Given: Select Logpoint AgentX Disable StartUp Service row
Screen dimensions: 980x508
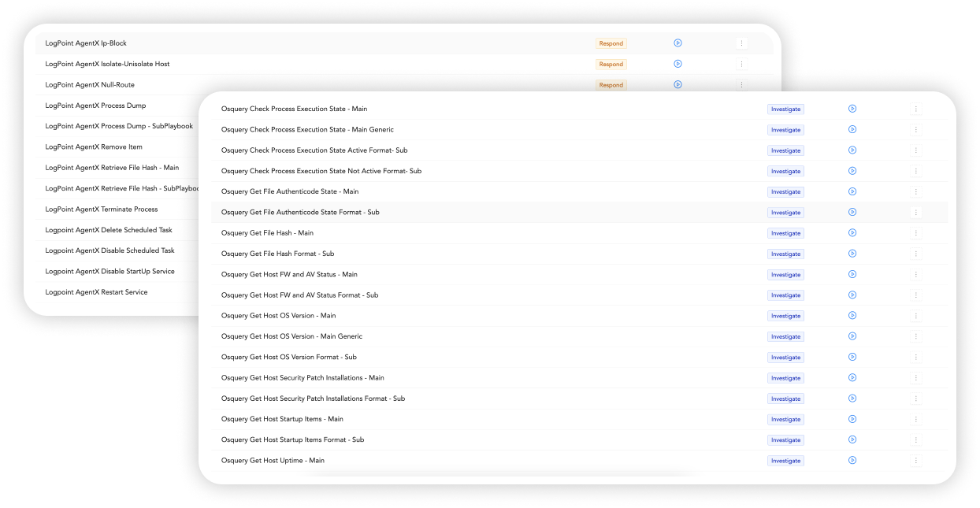Looking at the screenshot, I should coord(118,271).
